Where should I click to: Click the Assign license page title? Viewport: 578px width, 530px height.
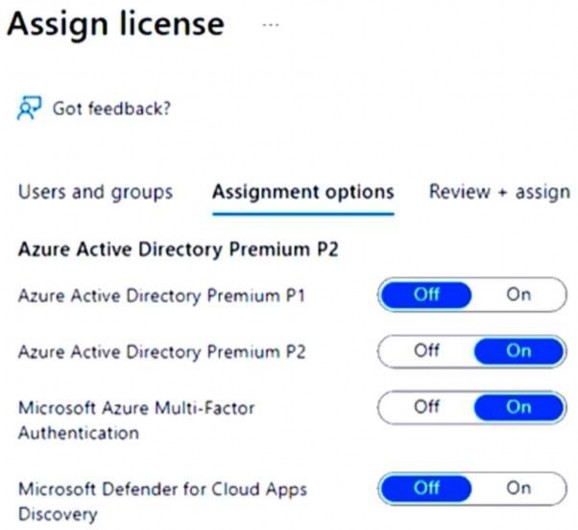click(x=115, y=25)
